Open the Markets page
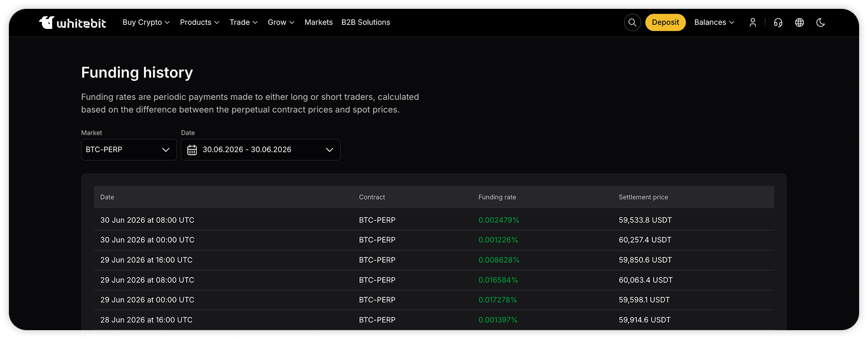This screenshot has width=868, height=339. tap(319, 22)
